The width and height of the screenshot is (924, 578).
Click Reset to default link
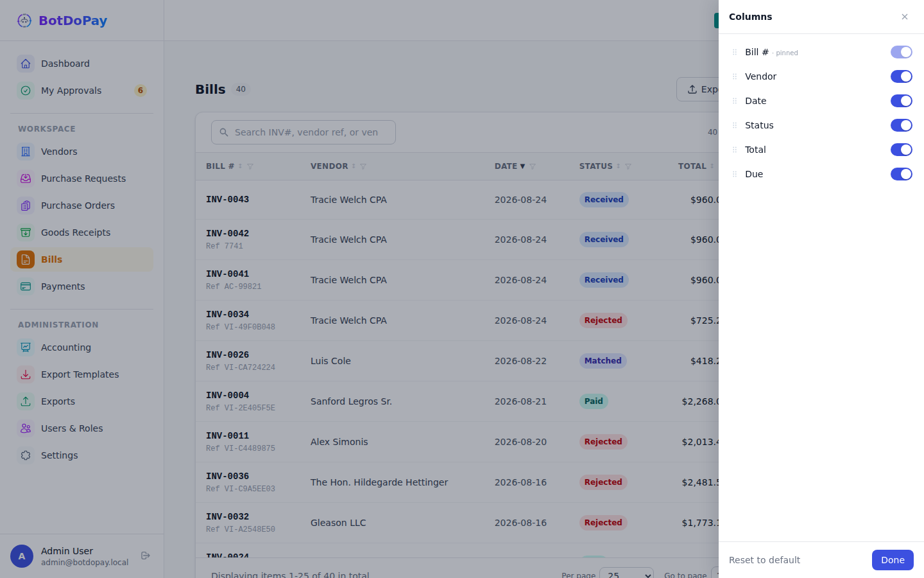tap(764, 560)
